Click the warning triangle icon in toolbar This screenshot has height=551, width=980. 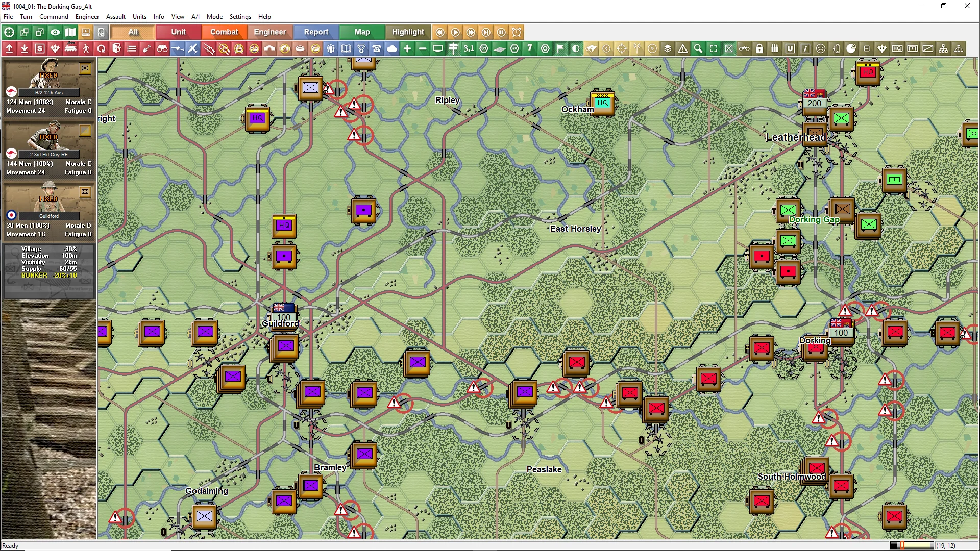683,48
